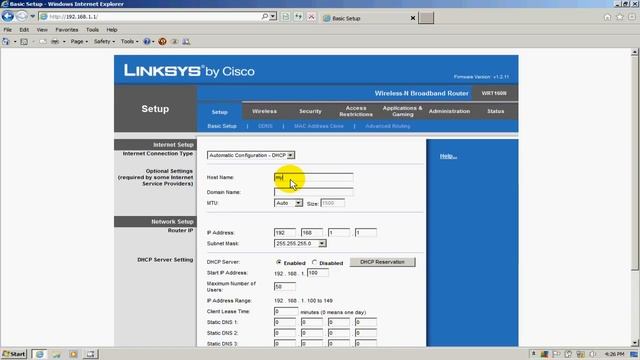Image resolution: width=640 pixels, height=360 pixels.
Task: Click the browser Back arrow button
Action: pyautogui.click(x=8, y=16)
